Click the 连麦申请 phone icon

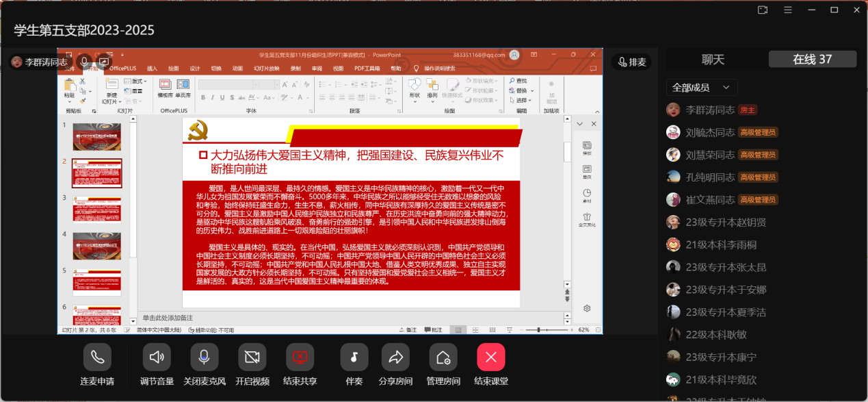click(x=97, y=357)
